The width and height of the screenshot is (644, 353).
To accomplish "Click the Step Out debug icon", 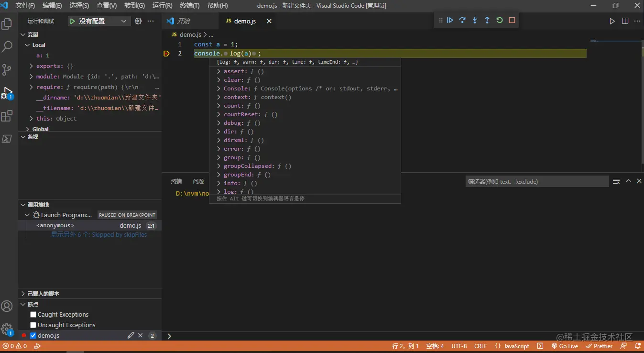I will point(487,20).
